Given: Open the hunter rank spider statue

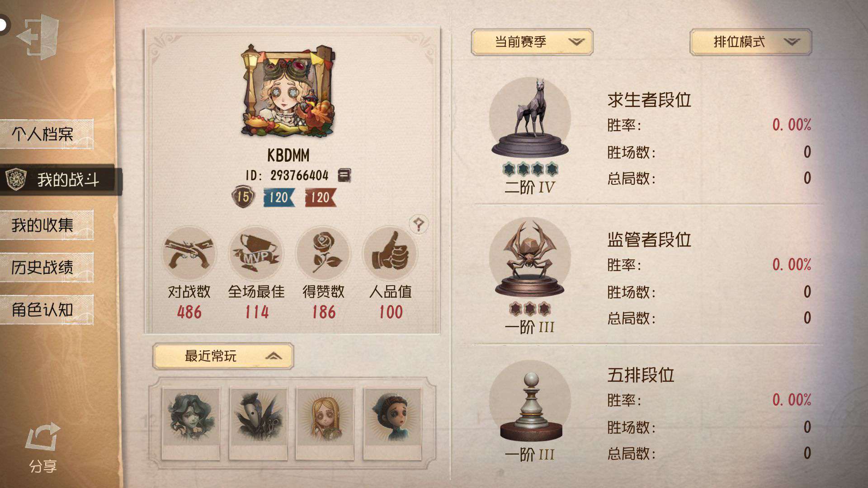Looking at the screenshot, I should point(530,258).
